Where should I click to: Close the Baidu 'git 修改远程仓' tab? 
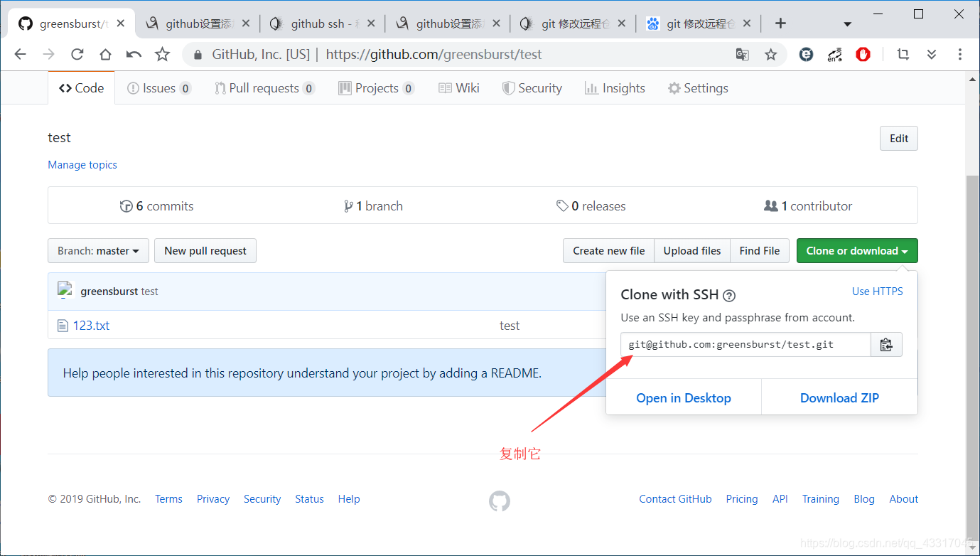tap(746, 23)
